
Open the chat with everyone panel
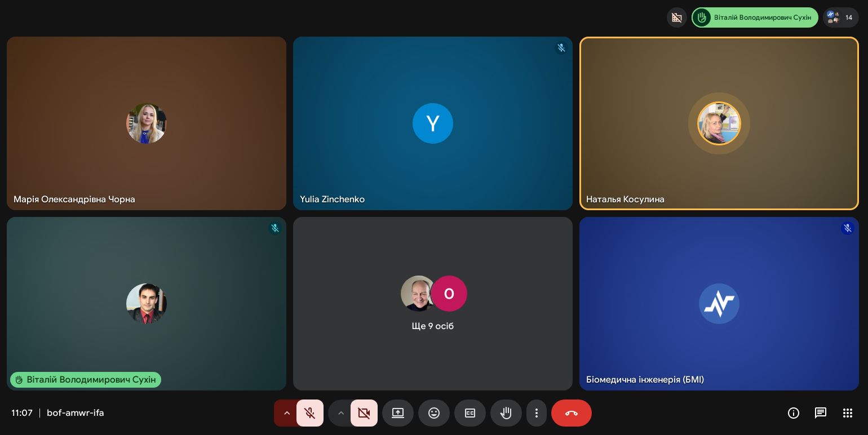click(x=821, y=413)
